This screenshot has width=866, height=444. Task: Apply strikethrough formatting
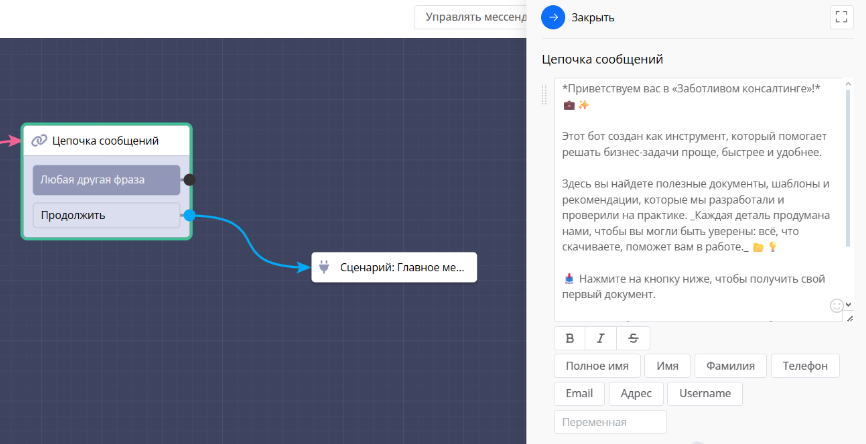coord(633,338)
